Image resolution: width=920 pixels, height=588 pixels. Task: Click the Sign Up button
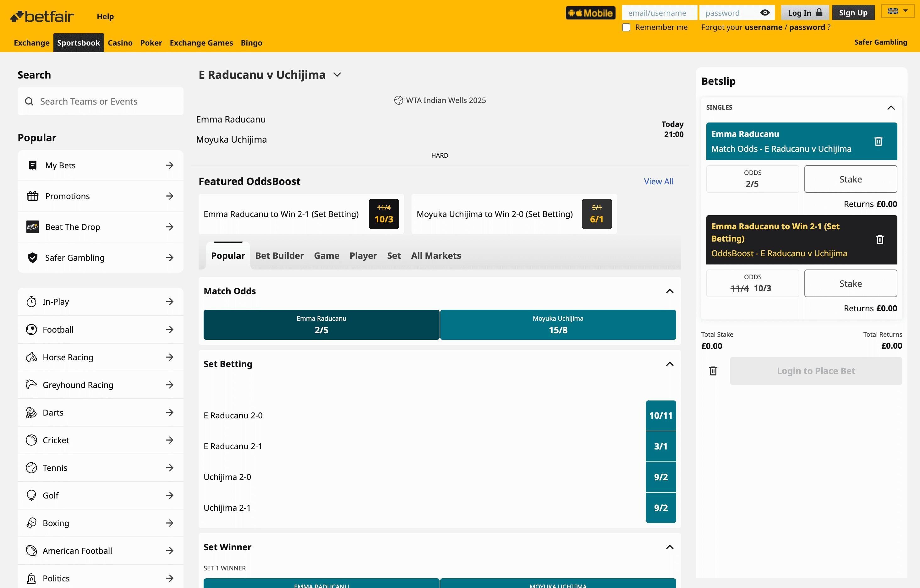pos(853,13)
